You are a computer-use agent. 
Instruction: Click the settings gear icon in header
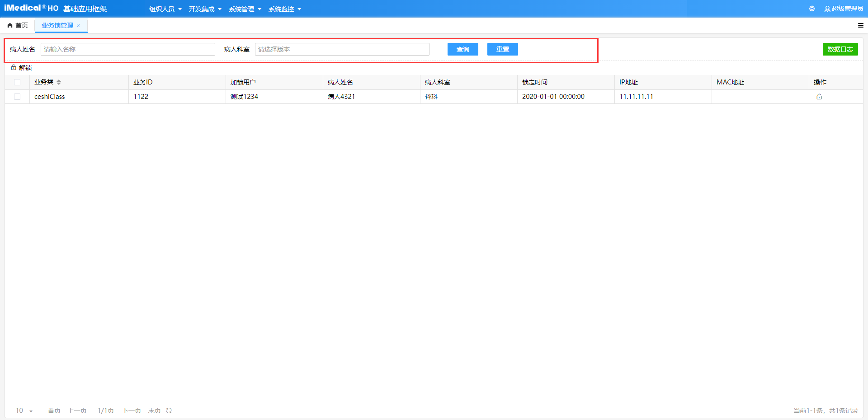click(x=812, y=9)
